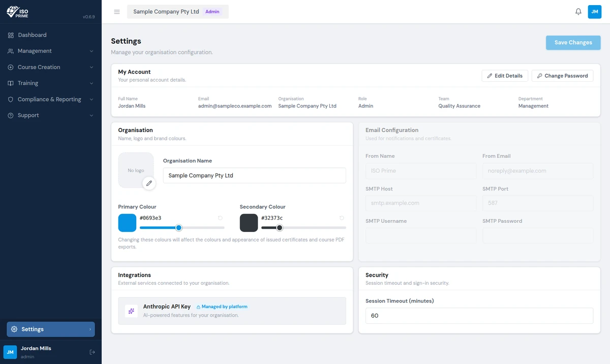Image resolution: width=610 pixels, height=364 pixels.
Task: Click the SMTP Password input field
Action: pos(538,236)
